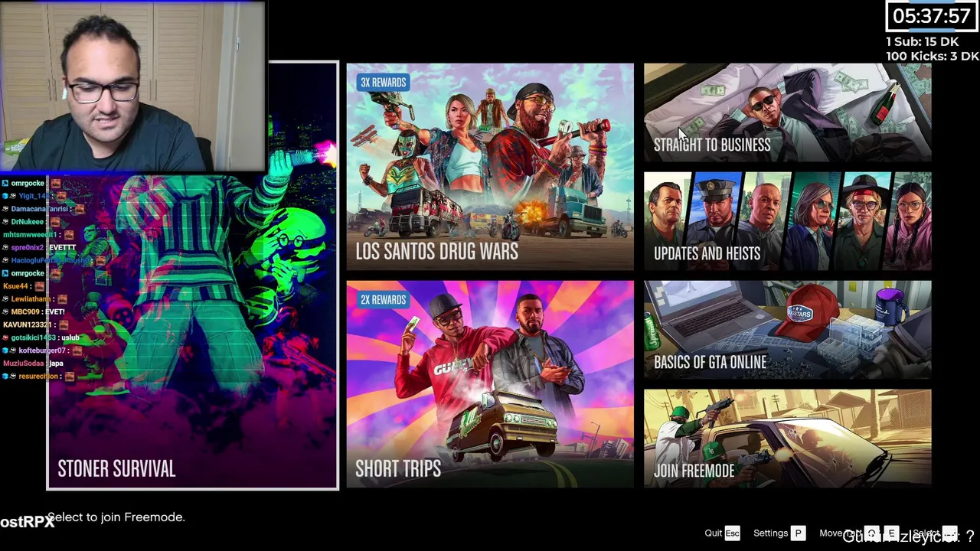Click the emote in Lewiiathann's chat message
980x551 pixels.
63,299
